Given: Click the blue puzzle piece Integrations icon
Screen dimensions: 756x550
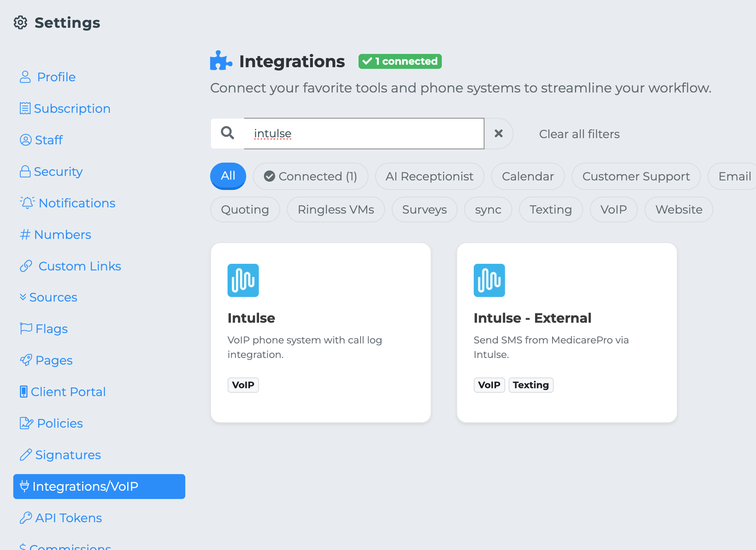Looking at the screenshot, I should click(x=220, y=61).
